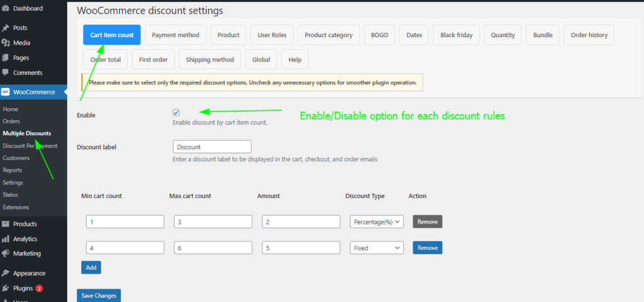Uncheck the Enable discount checkbox
Image resolution: width=644 pixels, height=302 pixels.
coord(176,113)
